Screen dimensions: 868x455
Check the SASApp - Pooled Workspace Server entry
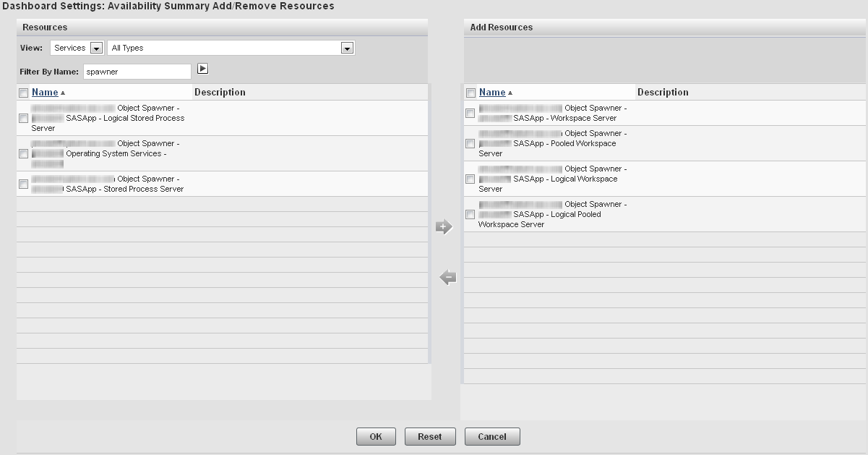pos(470,143)
